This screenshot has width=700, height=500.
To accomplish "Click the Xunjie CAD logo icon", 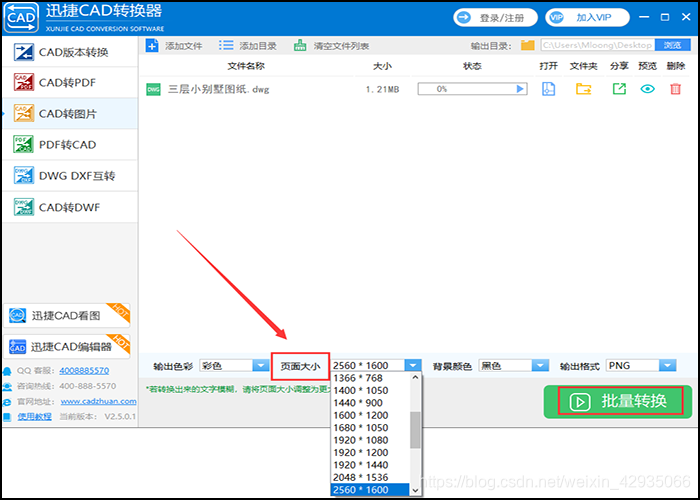I will point(21,17).
